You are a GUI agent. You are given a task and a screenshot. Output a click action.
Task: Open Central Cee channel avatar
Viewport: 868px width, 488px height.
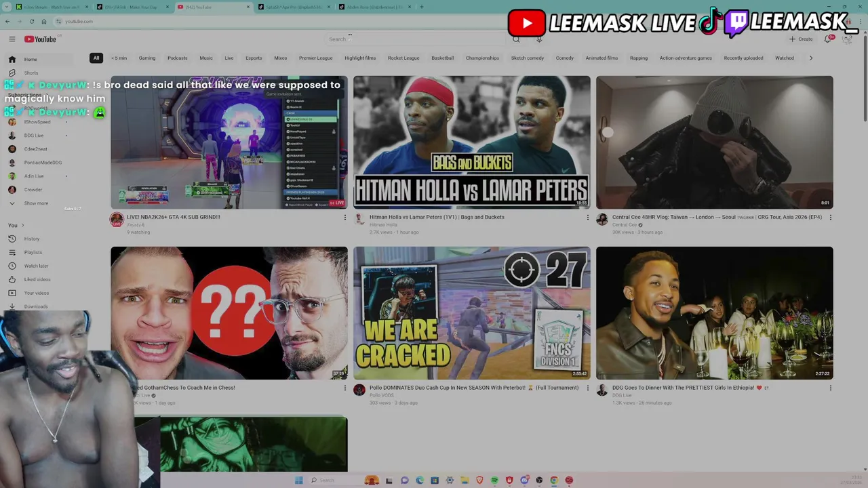tap(602, 220)
